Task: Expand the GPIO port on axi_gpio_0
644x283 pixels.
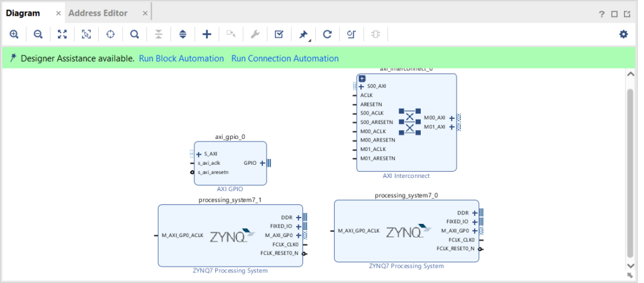Action: (x=262, y=163)
